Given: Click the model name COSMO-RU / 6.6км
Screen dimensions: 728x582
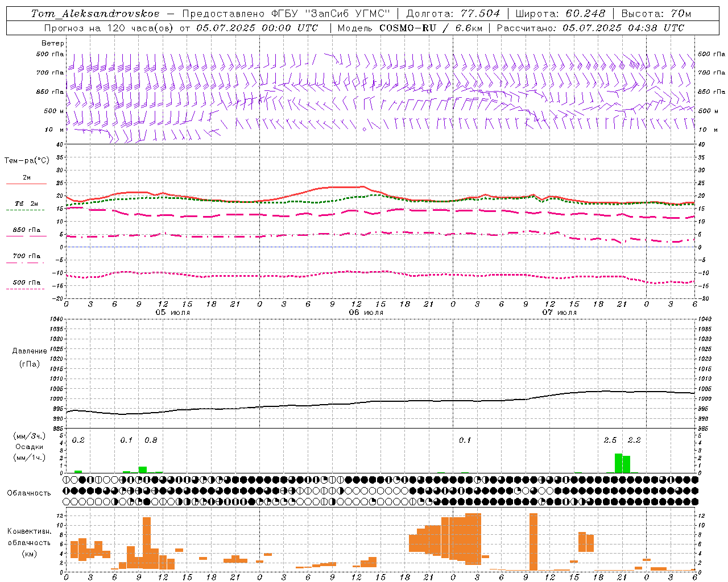Looking at the screenshot, I should point(431,28).
